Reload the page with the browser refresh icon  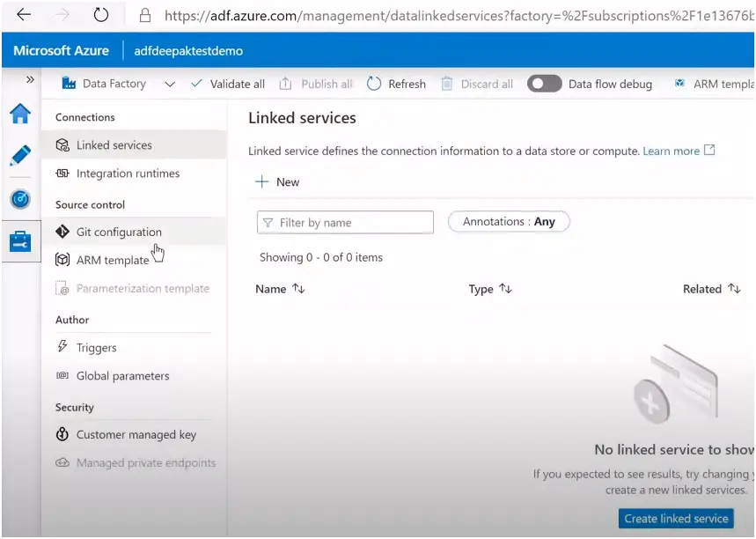(100, 15)
